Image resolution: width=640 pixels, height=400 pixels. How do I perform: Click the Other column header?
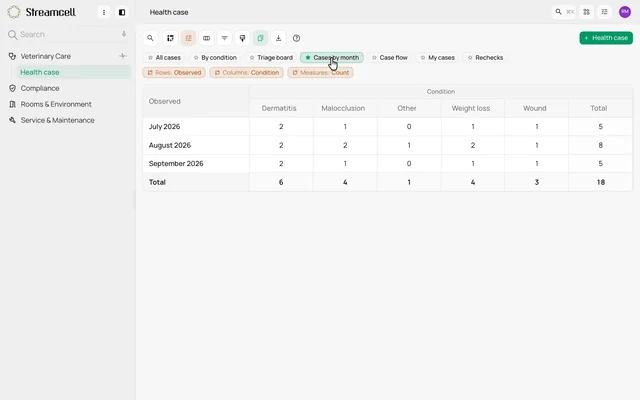(407, 108)
